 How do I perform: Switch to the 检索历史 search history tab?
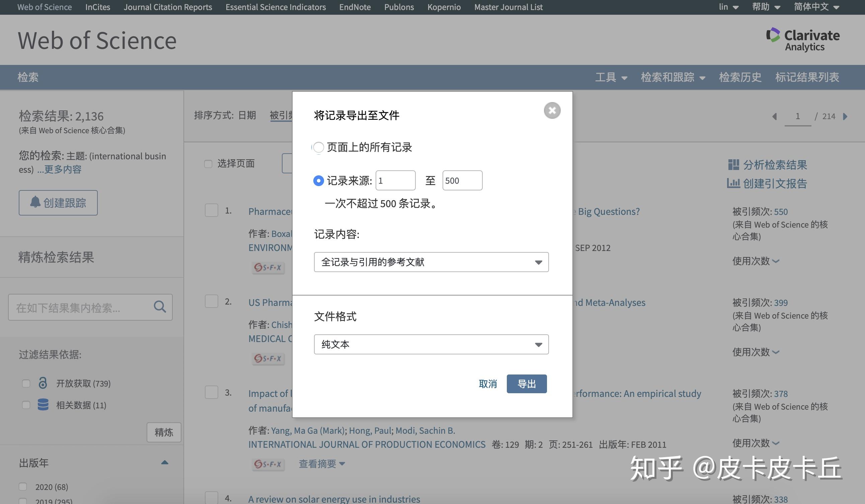739,77
